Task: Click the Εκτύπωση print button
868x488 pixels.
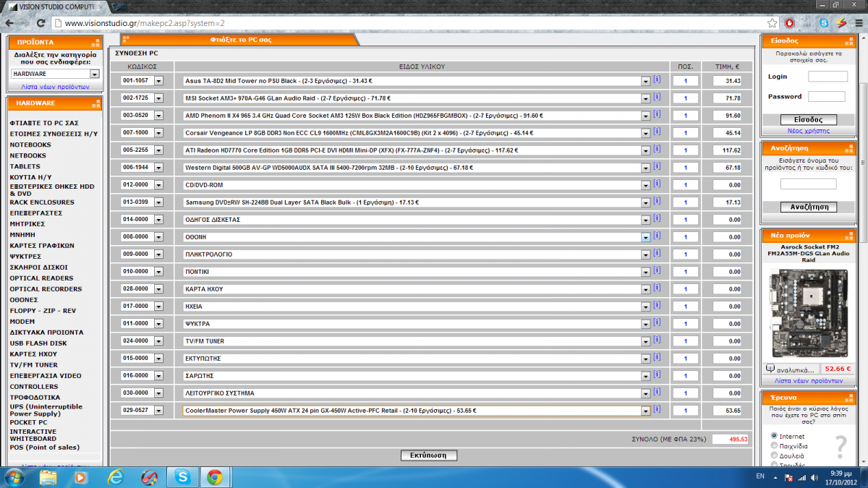Action: tap(429, 455)
